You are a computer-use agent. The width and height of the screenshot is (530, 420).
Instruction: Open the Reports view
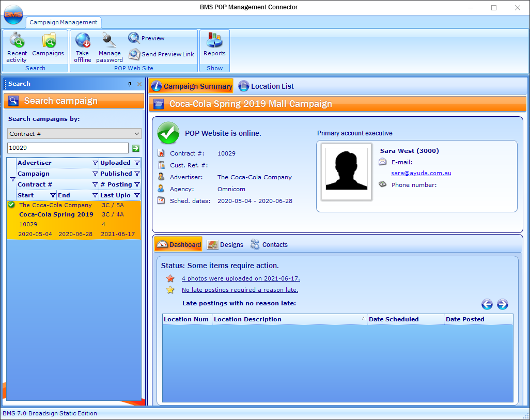point(214,44)
